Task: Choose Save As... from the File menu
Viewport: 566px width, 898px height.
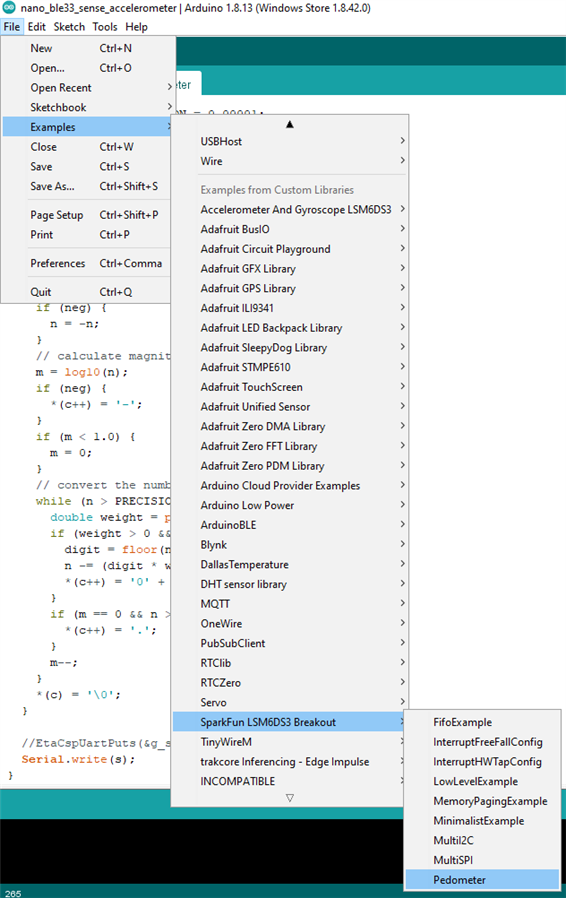Action: point(86,186)
